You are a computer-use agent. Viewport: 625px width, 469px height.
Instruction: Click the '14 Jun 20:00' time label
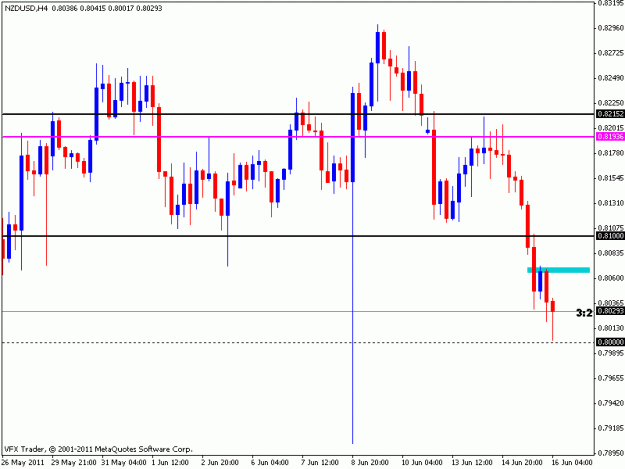521,462
